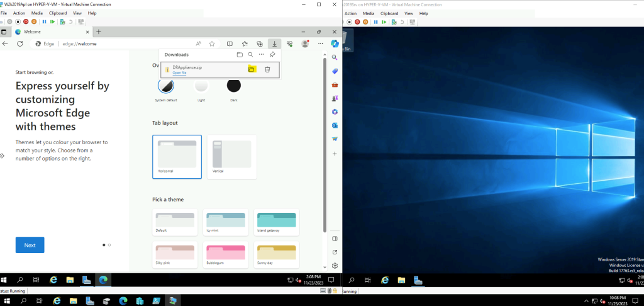Choose the Horizontal tab layout

[177, 157]
